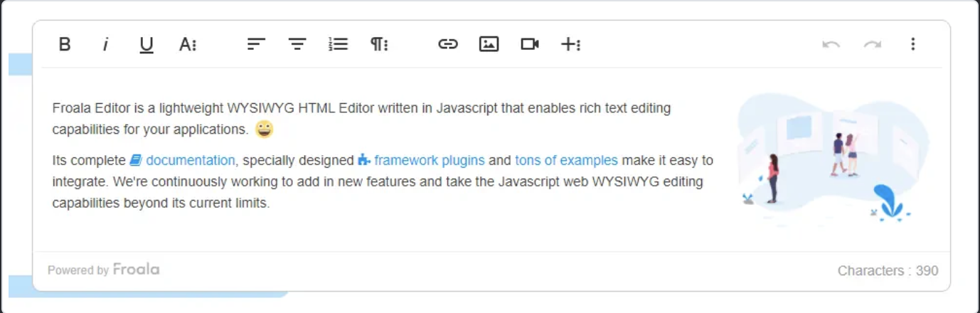Click the Undo button
980x313 pixels.
(831, 44)
